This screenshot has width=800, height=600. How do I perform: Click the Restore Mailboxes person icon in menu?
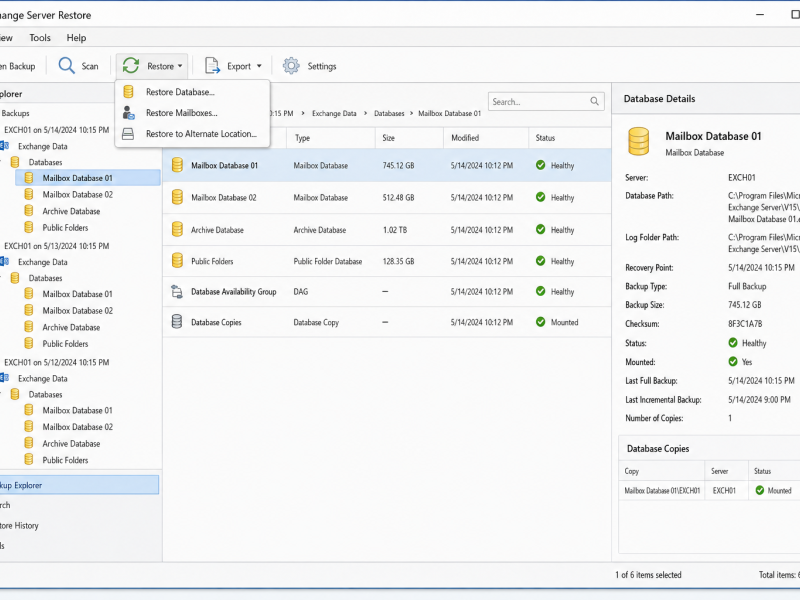pyautogui.click(x=129, y=113)
